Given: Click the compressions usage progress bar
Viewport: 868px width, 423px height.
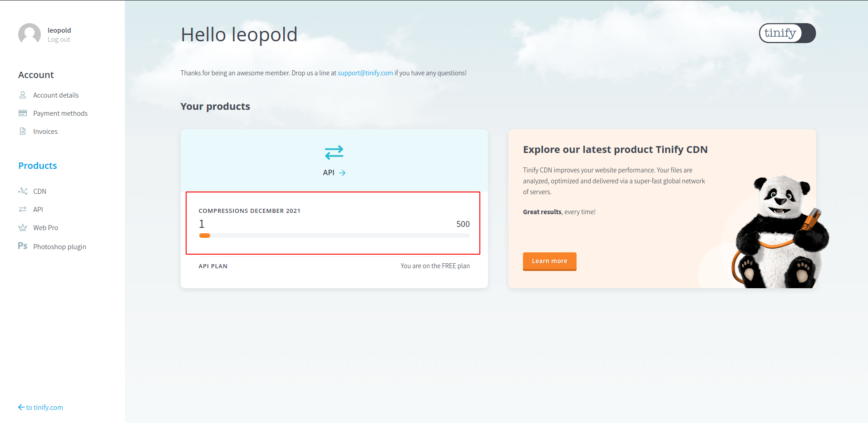Looking at the screenshot, I should [334, 236].
